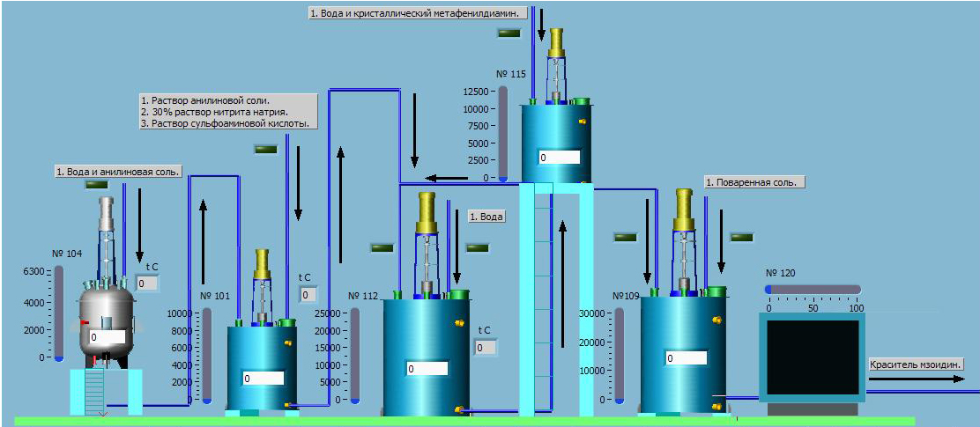Click the numeric field inside tank №115

point(560,158)
